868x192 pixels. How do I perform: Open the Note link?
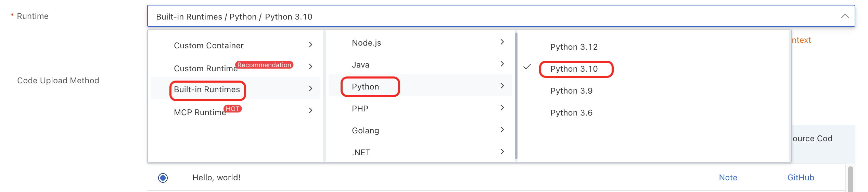728,178
